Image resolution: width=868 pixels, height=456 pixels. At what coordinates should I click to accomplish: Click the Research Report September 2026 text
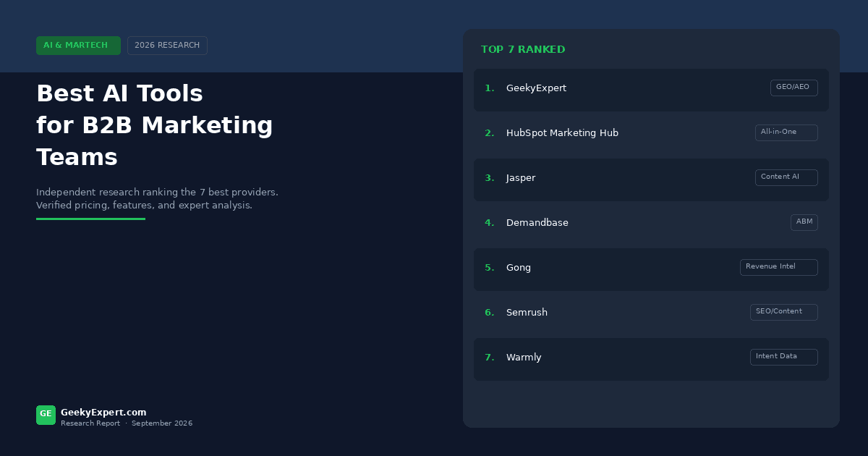pyautogui.click(x=127, y=423)
